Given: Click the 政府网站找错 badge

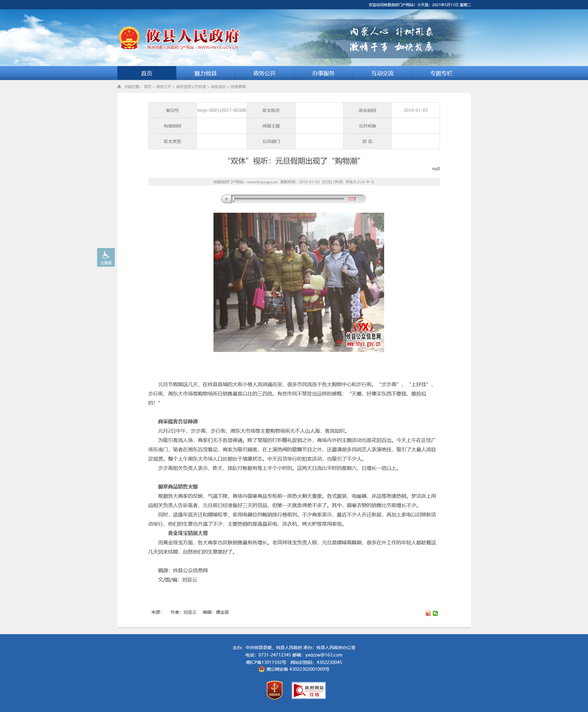Looking at the screenshot, I should coord(308,690).
